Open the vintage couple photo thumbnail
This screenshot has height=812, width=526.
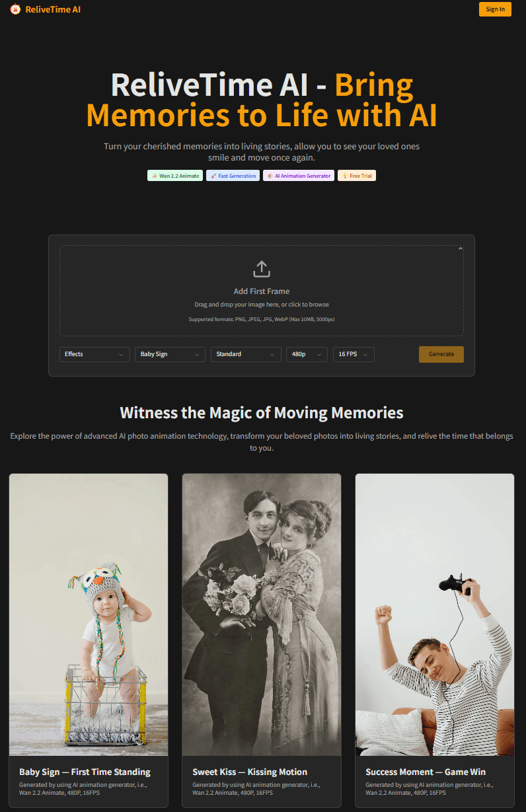tap(262, 614)
